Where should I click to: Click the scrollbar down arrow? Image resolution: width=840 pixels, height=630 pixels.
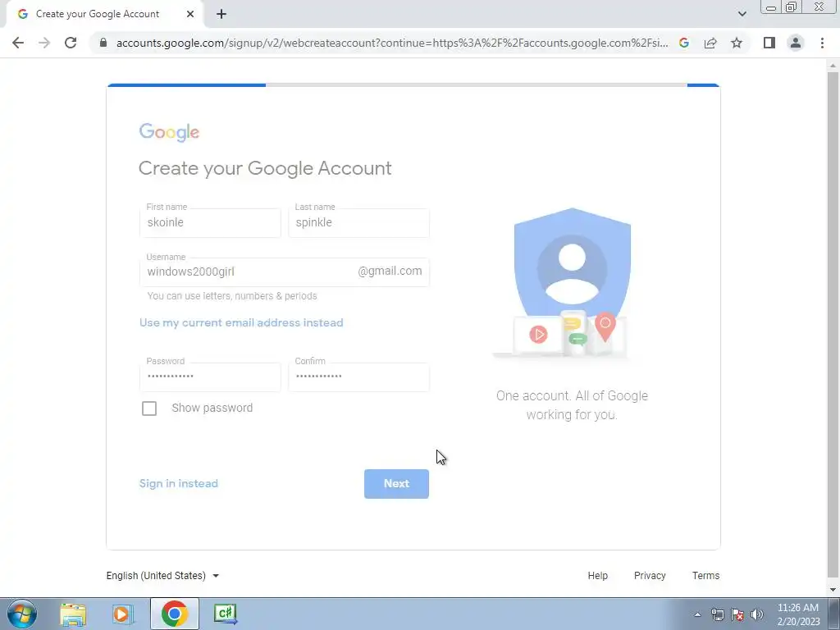833,590
